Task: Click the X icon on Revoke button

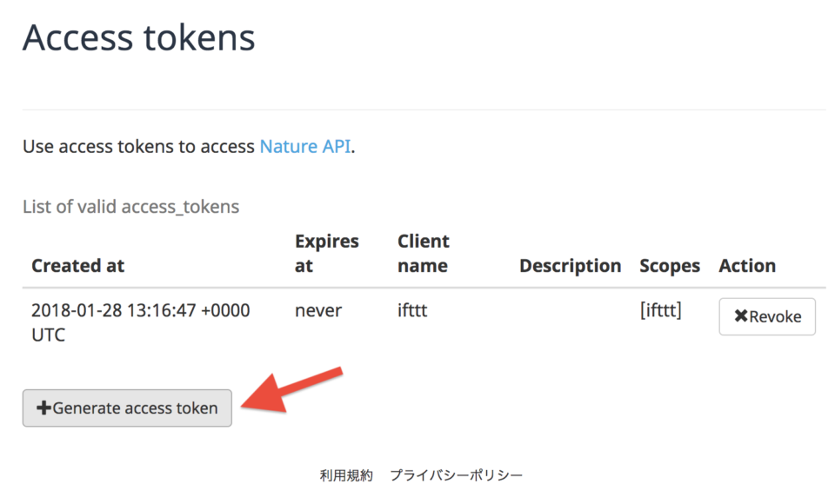Action: point(741,316)
